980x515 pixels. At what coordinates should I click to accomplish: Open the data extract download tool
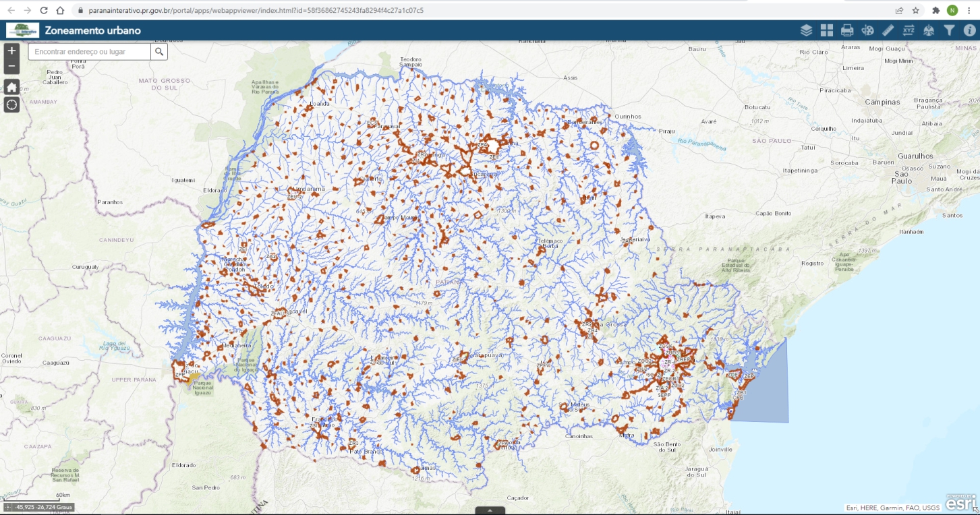coord(929,30)
